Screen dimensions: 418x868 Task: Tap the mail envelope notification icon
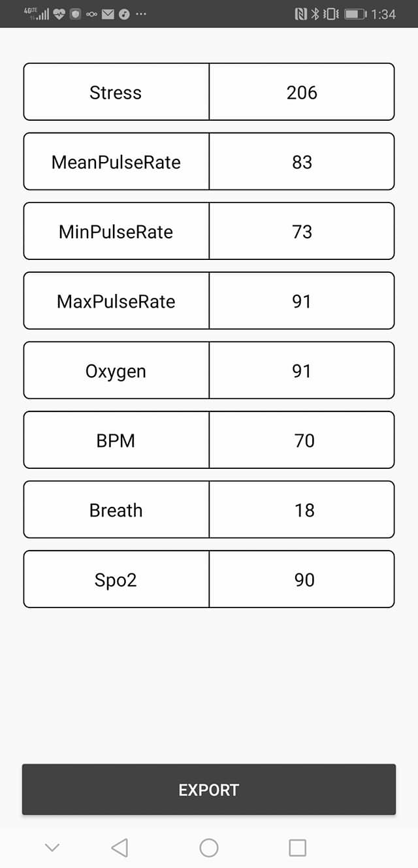[108, 14]
